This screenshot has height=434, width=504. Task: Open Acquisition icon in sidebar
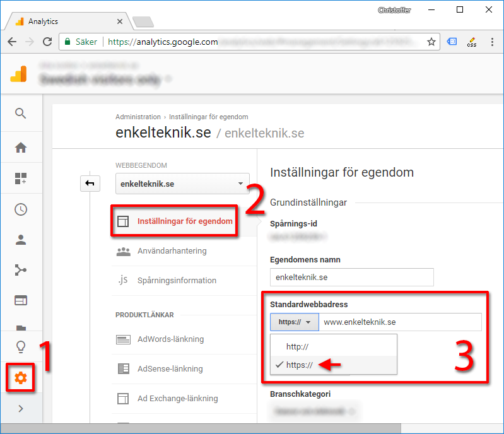[21, 270]
